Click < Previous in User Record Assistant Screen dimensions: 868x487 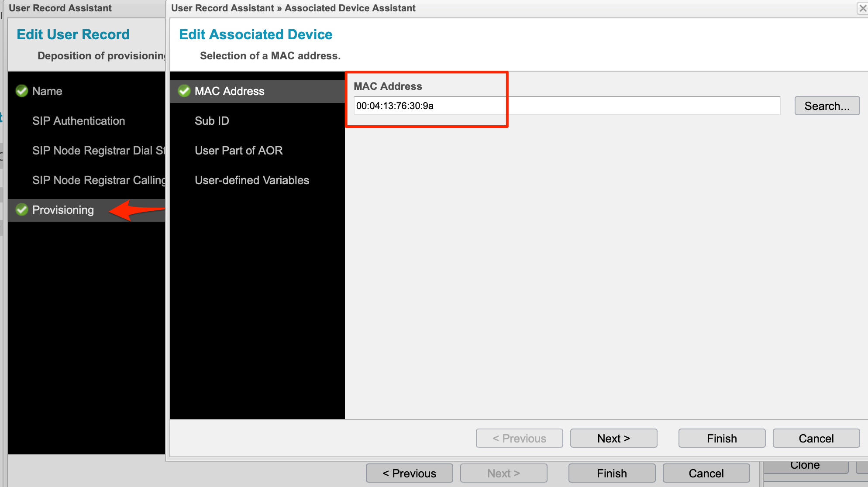click(409, 473)
